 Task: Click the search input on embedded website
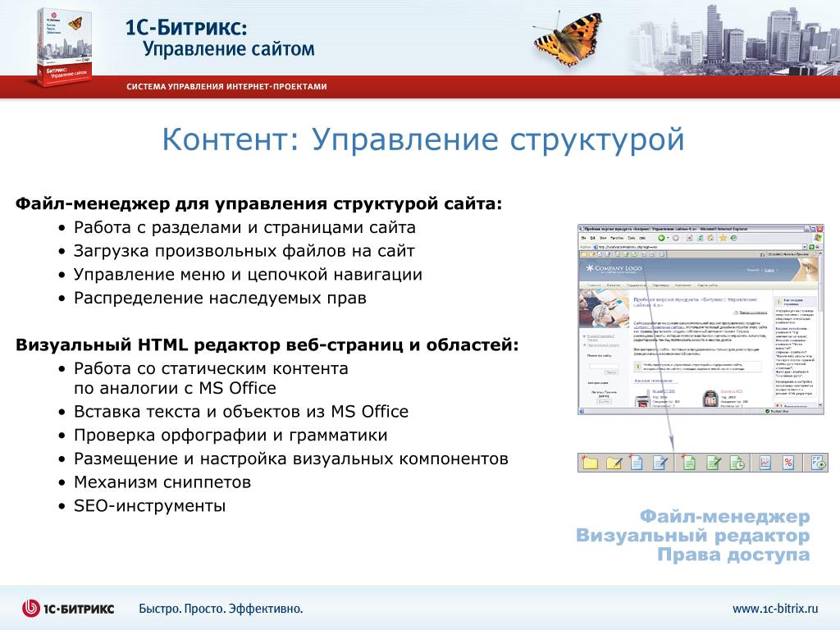(604, 366)
